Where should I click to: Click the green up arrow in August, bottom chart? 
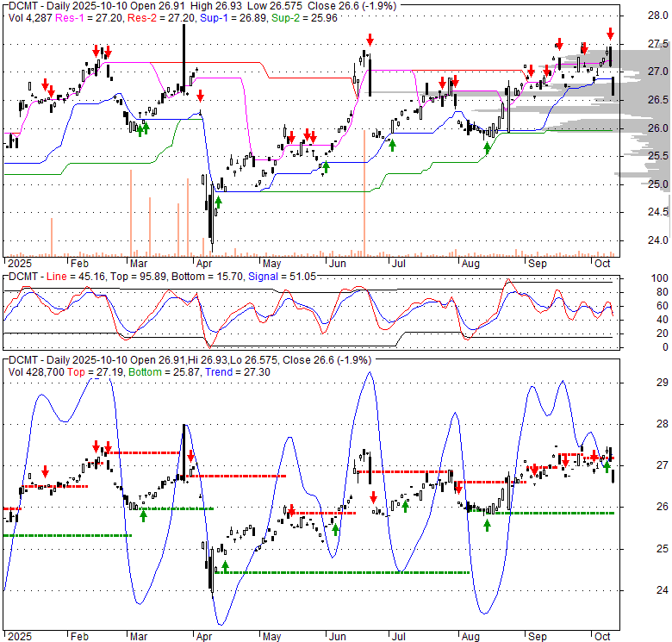(x=487, y=524)
